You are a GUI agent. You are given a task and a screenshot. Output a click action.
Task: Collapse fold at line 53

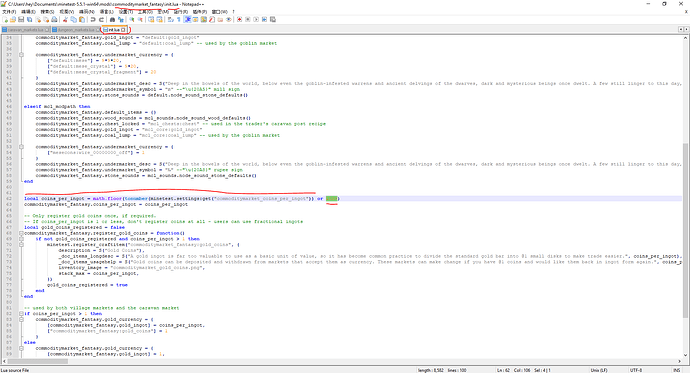point(21,147)
